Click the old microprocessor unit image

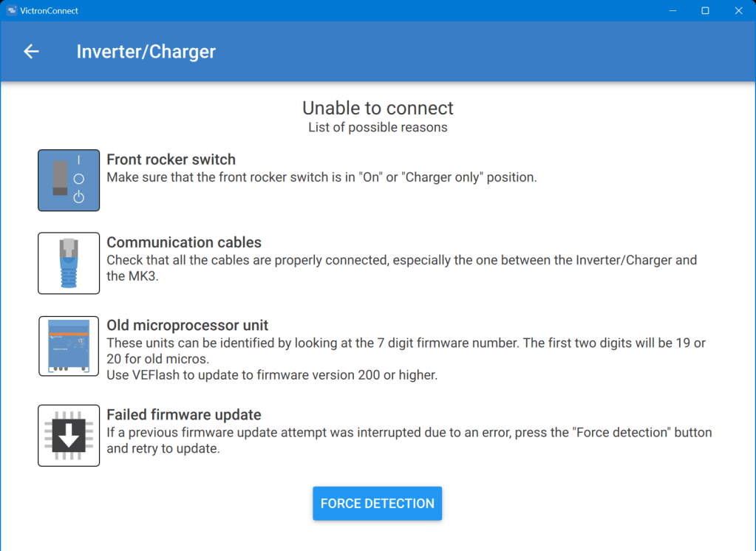(69, 346)
